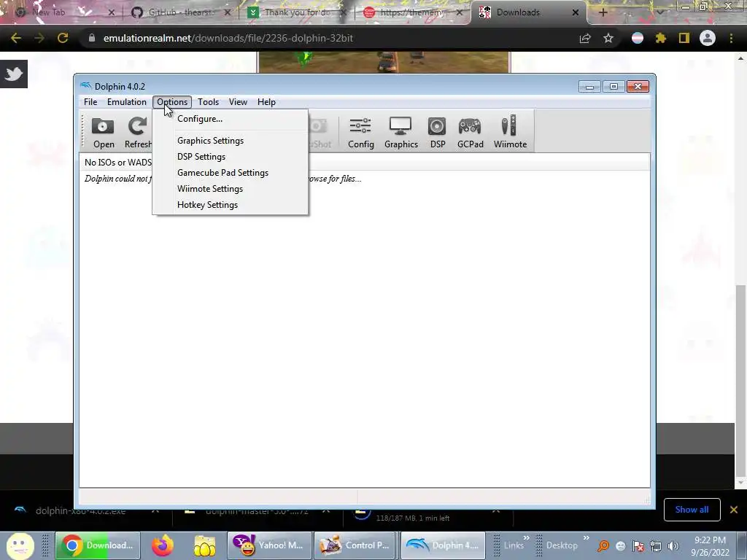Click the Show all downloads button

click(692, 510)
